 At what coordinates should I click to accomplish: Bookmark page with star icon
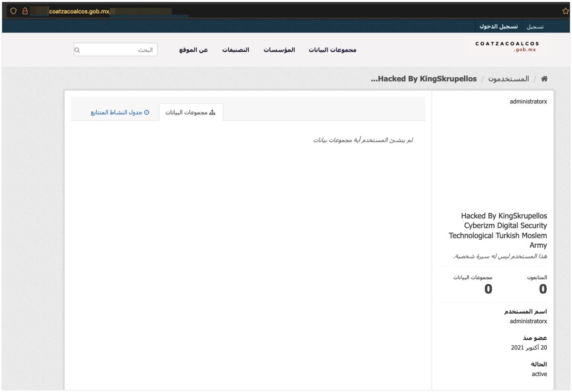565,11
